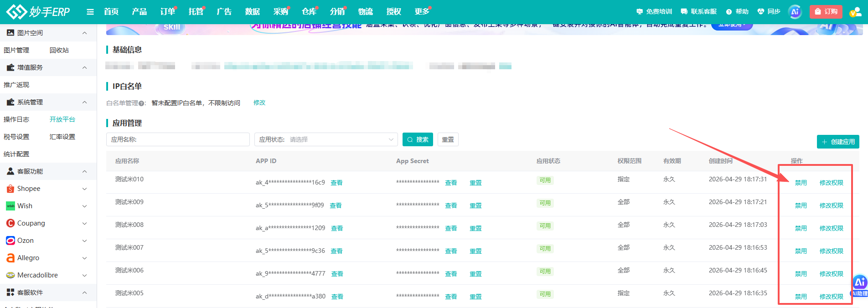Open the 应用状态 dropdown
868x308 pixels.
coord(326,139)
